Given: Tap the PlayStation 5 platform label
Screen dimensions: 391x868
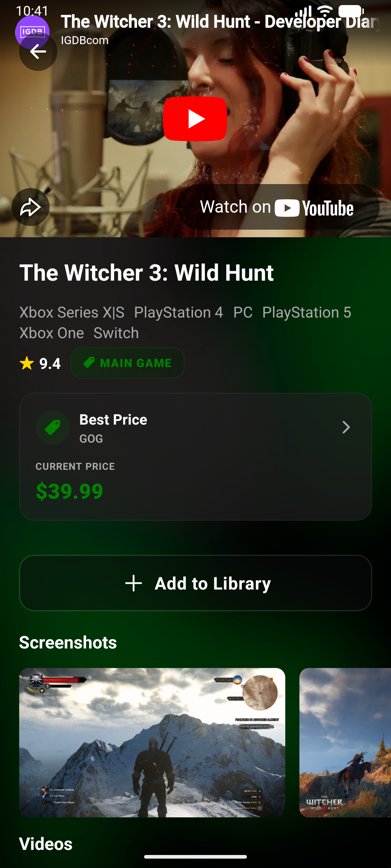Looking at the screenshot, I should 307,312.
